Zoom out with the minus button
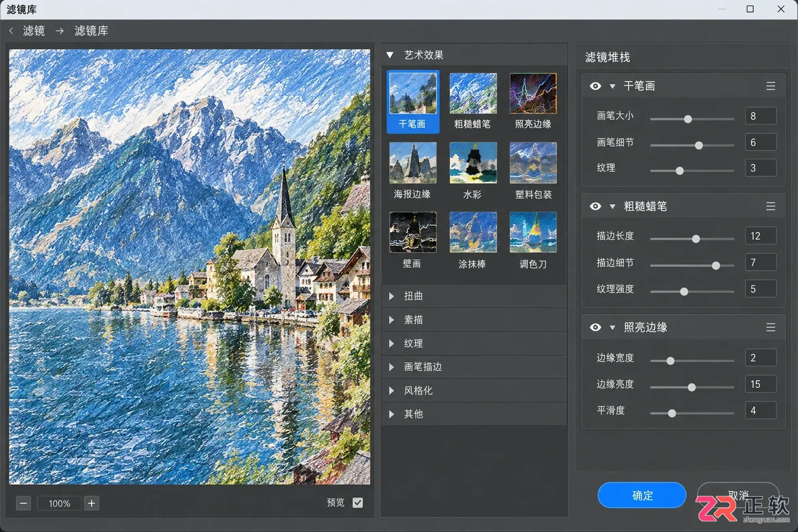This screenshot has width=798, height=532. click(x=23, y=503)
